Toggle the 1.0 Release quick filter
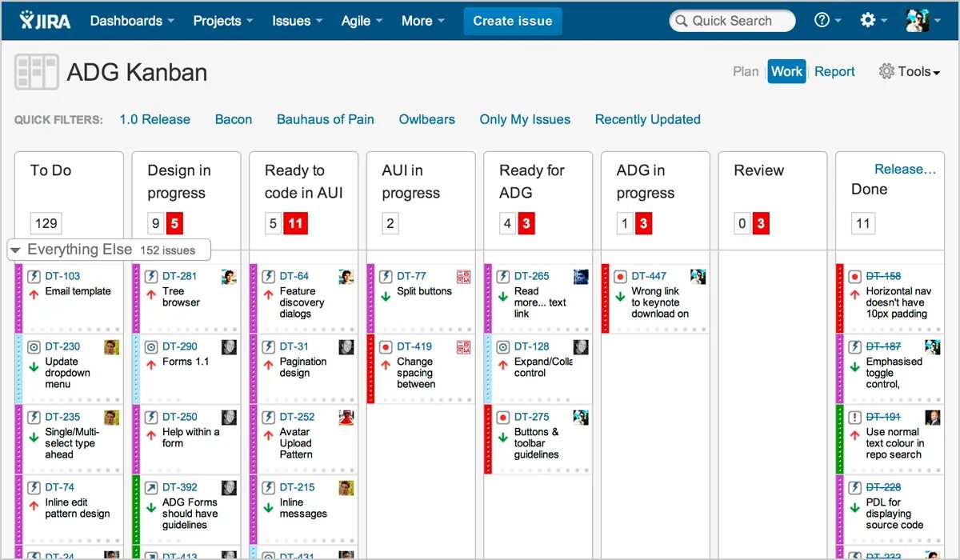This screenshot has width=960, height=560. 154,119
